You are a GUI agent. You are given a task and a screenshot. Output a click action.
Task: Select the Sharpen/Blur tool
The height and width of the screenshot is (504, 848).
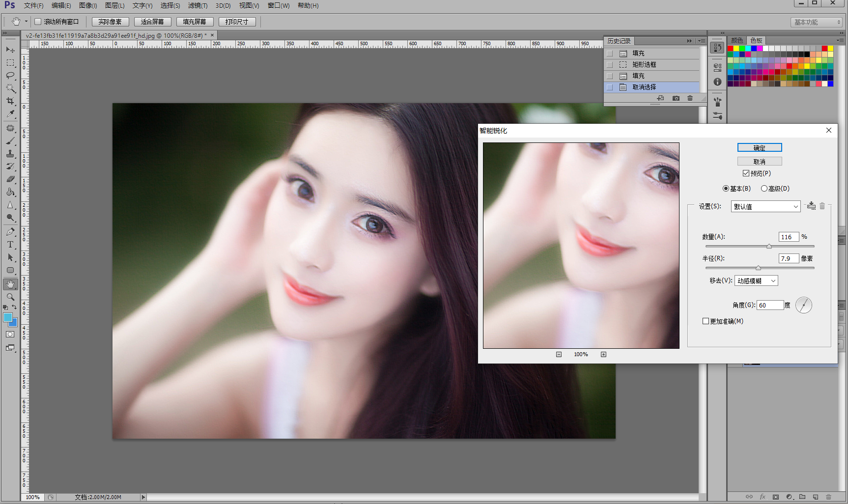click(x=10, y=205)
